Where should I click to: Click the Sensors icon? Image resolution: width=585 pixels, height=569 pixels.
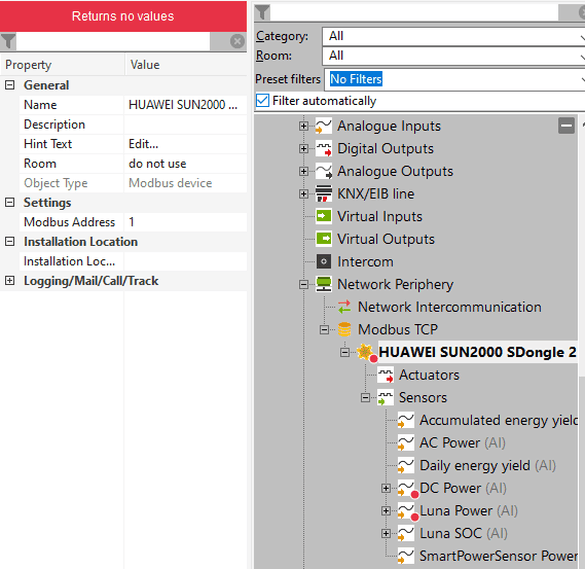click(385, 397)
